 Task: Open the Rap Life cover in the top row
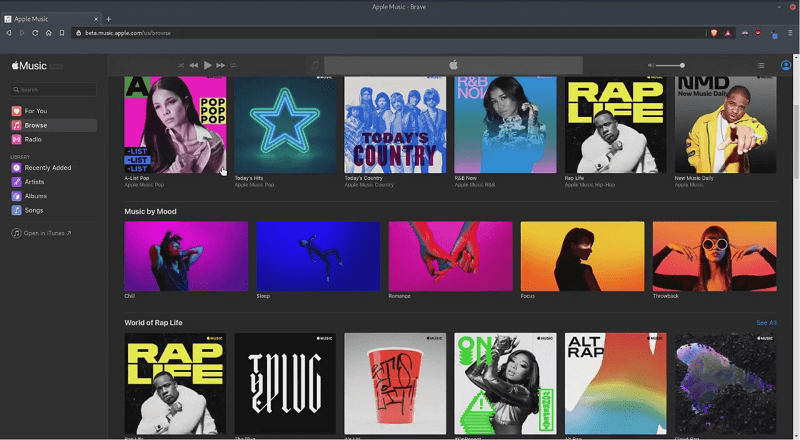(615, 125)
